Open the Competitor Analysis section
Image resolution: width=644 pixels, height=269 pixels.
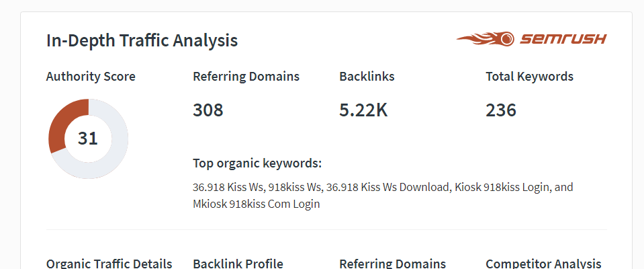[x=543, y=264]
